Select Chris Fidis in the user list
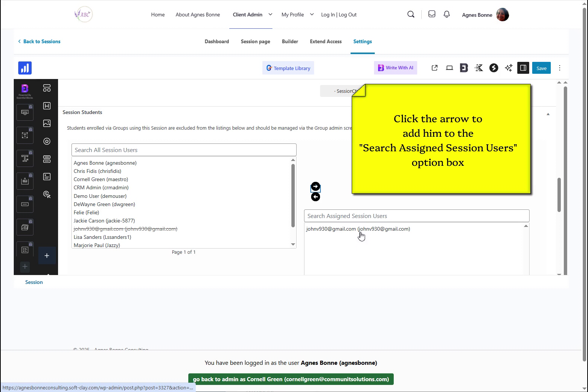The width and height of the screenshot is (588, 392). (98, 171)
